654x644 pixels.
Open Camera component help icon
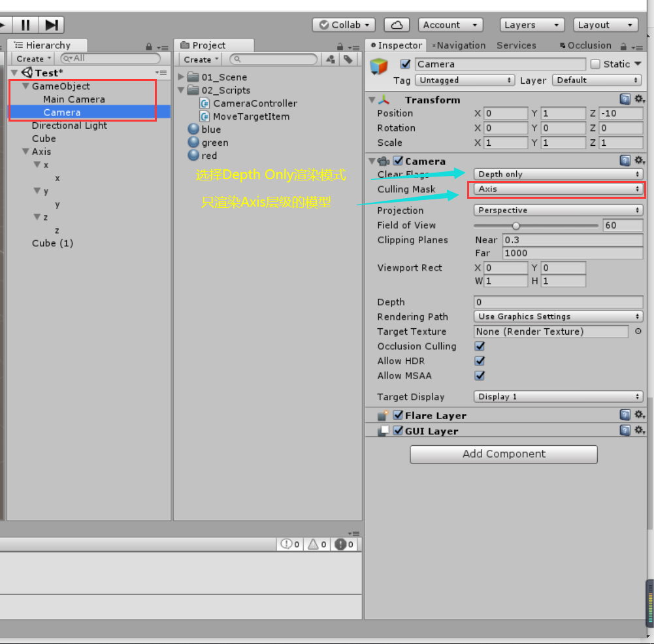coord(625,160)
